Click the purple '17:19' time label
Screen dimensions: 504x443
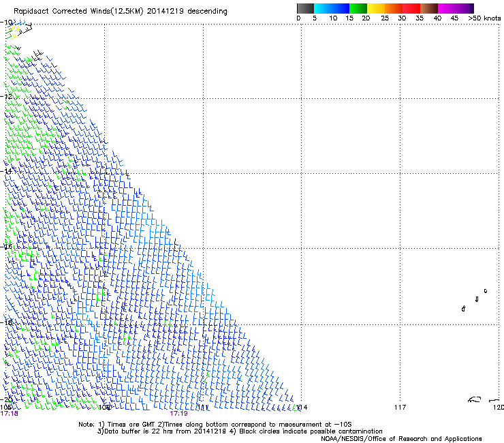pos(178,414)
